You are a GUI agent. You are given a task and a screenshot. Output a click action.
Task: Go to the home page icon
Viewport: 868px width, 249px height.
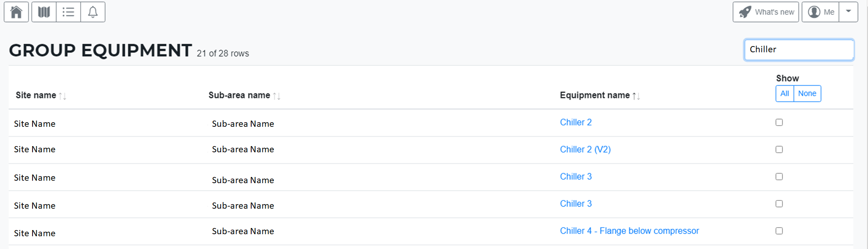16,12
